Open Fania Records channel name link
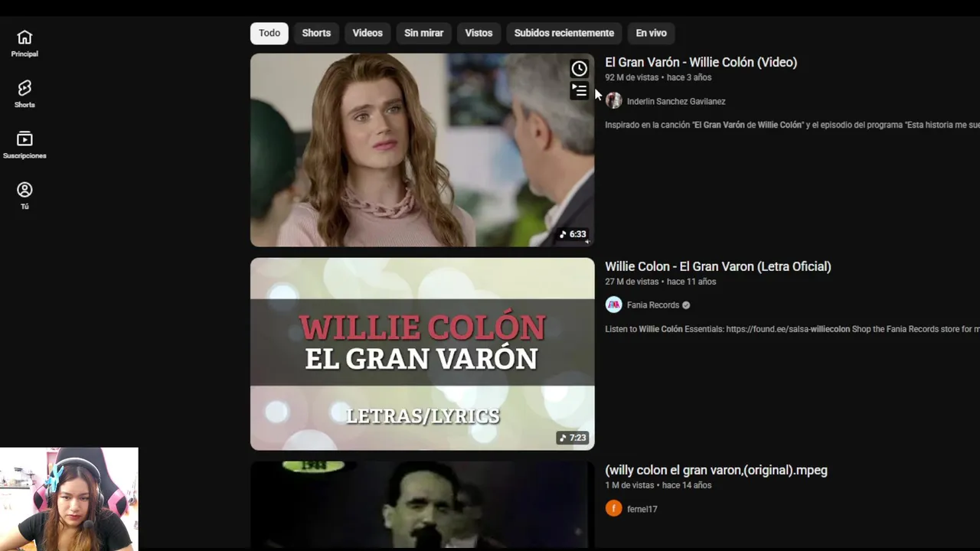 click(x=653, y=305)
